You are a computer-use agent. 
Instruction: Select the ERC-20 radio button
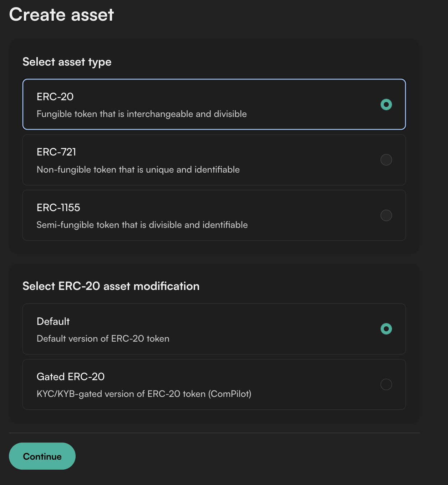pos(386,104)
